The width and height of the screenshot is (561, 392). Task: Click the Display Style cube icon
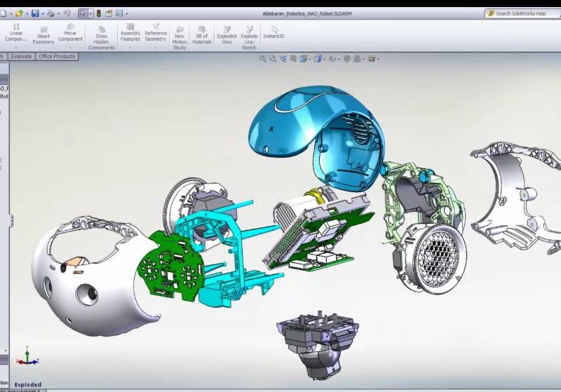click(318, 59)
